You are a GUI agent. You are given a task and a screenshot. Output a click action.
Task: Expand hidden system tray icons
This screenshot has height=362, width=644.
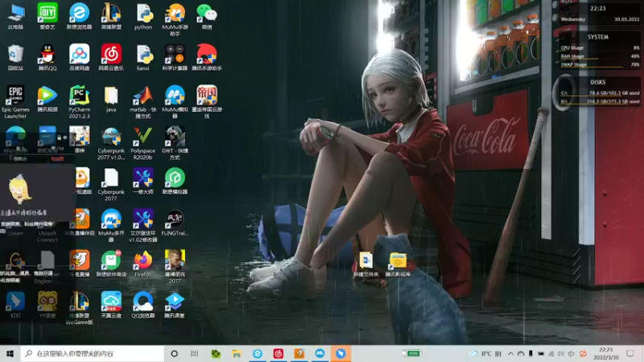[510, 353]
